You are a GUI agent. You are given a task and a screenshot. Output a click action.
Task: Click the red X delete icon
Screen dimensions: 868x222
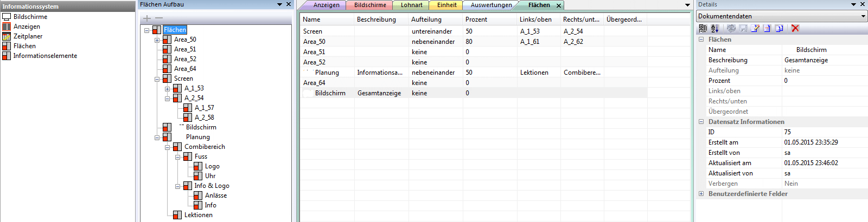coord(795,28)
